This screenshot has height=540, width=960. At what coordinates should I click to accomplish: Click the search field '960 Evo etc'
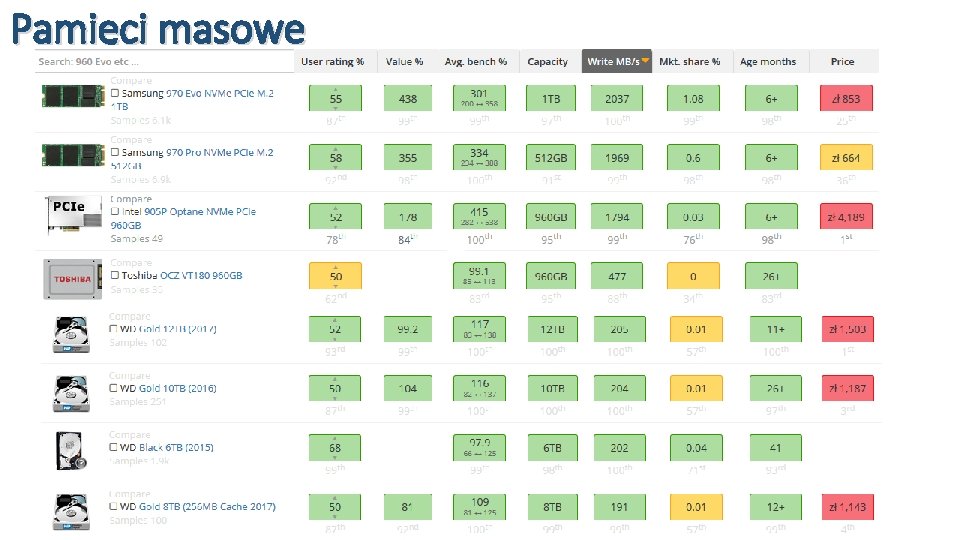point(164,61)
